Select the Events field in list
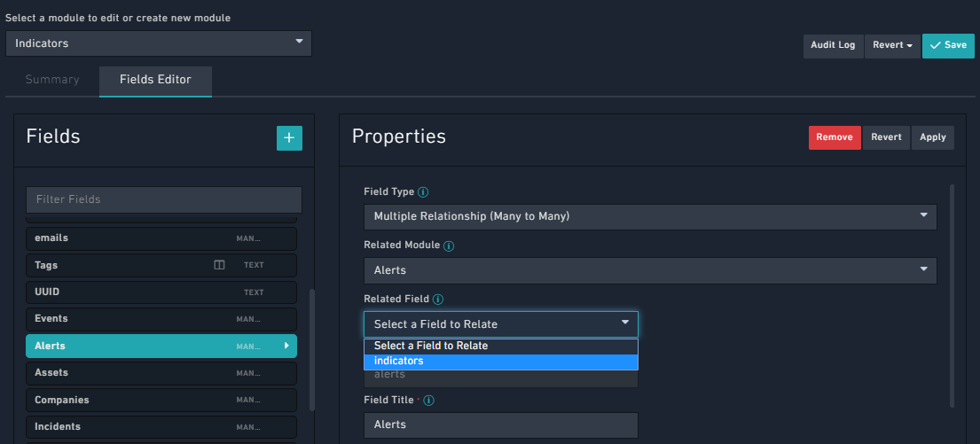 (161, 319)
